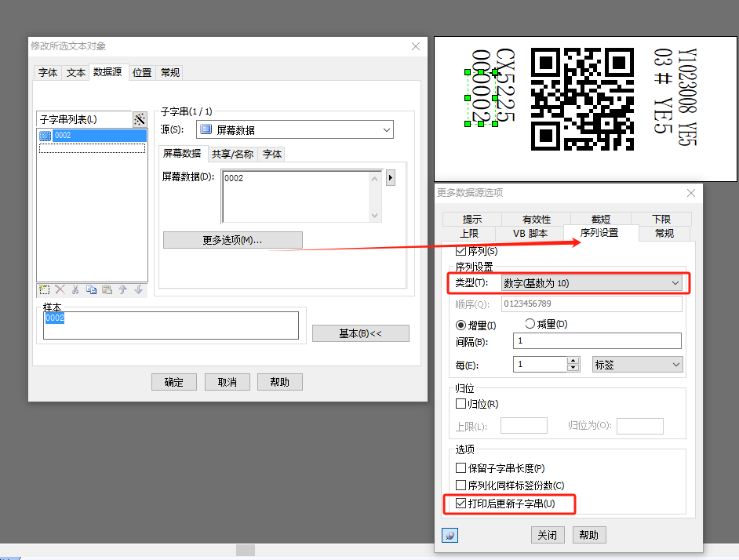
Task: Click 帮助 button in 更多数据源选项 dialog
Action: tap(588, 535)
